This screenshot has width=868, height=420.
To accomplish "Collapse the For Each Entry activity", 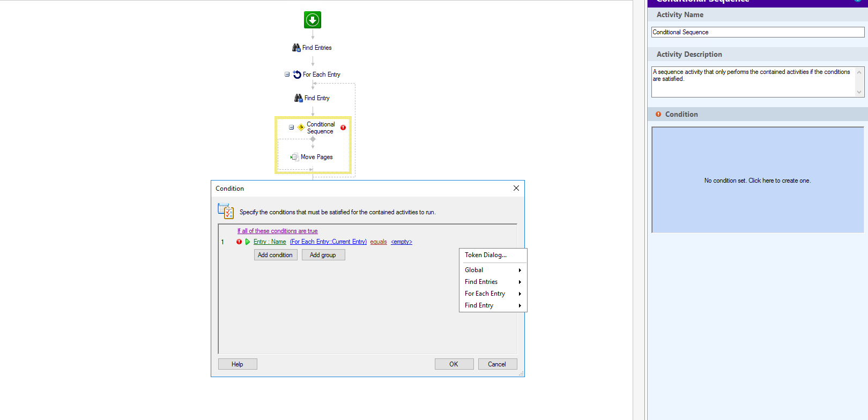I will (x=287, y=74).
